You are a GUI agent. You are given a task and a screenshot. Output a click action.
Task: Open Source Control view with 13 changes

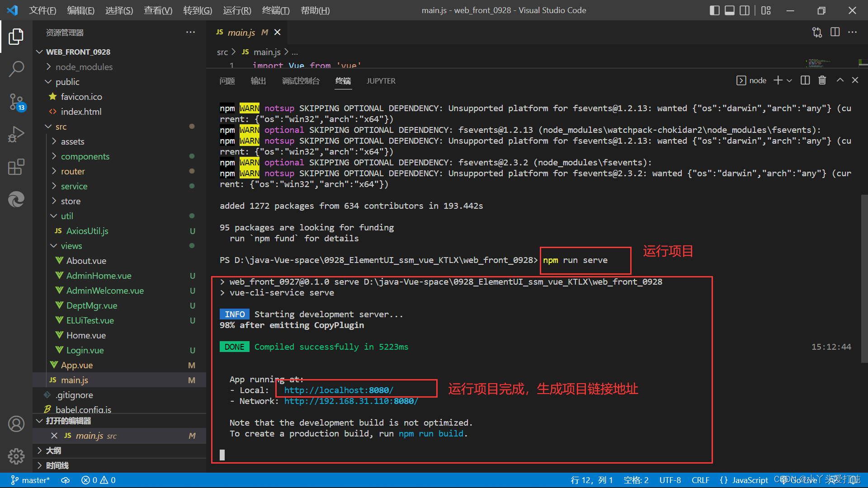click(x=16, y=102)
